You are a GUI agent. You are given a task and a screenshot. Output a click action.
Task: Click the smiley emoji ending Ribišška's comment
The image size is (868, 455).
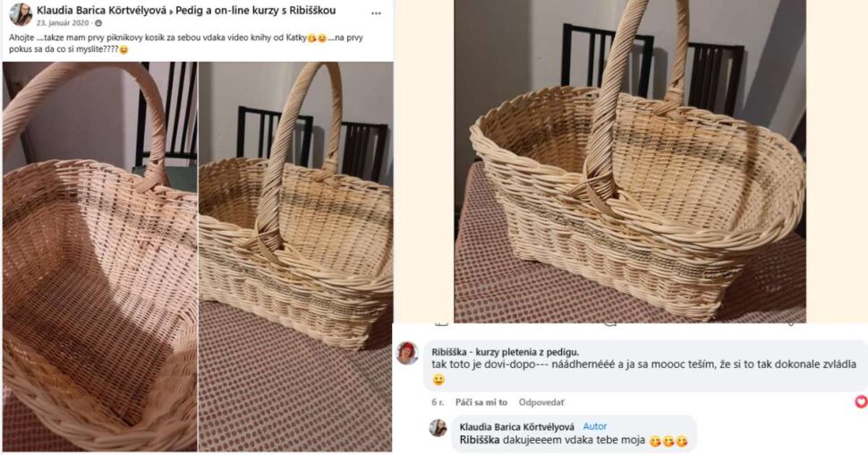pyautogui.click(x=438, y=380)
